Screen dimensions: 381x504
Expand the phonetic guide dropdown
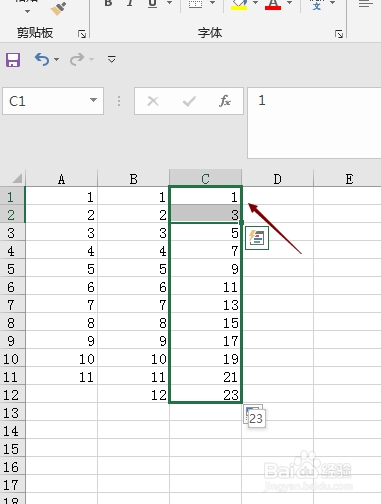coord(332,3)
